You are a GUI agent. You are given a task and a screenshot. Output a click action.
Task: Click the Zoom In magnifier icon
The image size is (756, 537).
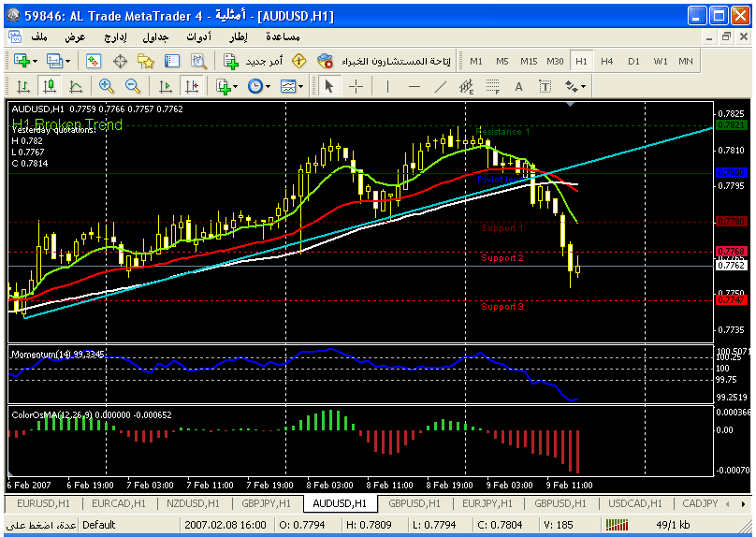point(106,86)
